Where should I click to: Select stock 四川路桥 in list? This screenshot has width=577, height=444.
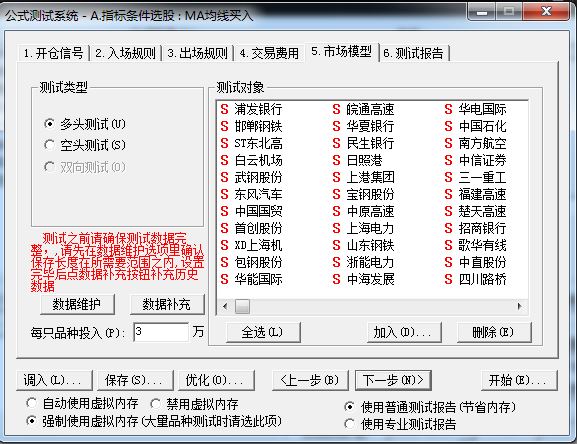pos(482,279)
